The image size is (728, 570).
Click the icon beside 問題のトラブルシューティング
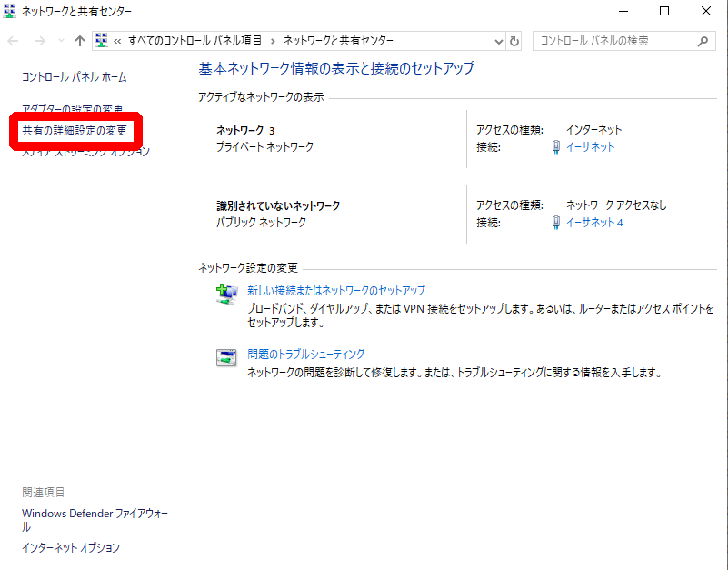[x=226, y=357]
